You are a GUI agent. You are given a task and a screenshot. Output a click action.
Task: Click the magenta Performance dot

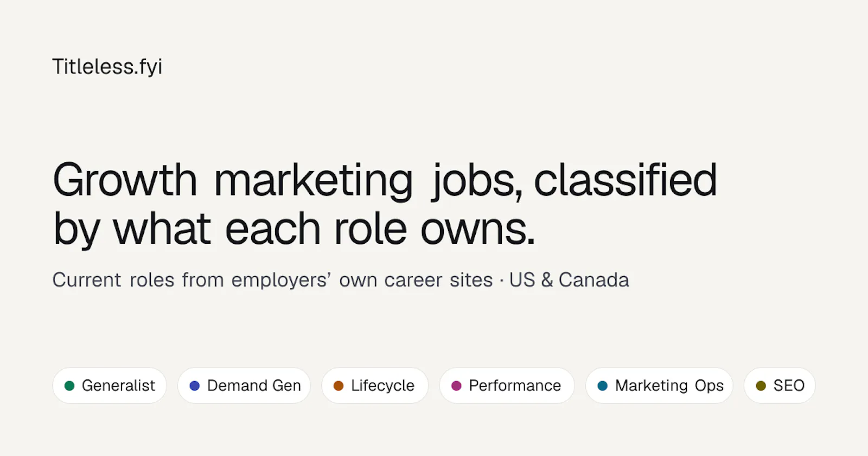(456, 386)
